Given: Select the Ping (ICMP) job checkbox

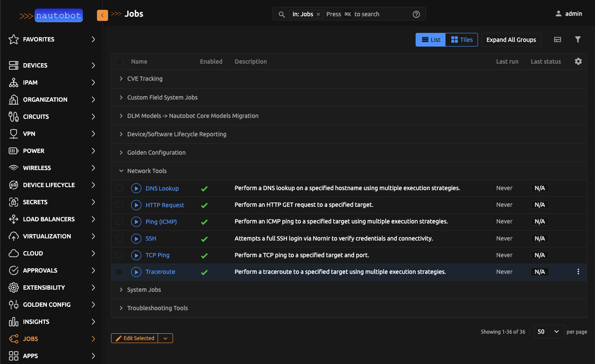Looking at the screenshot, I should (119, 222).
